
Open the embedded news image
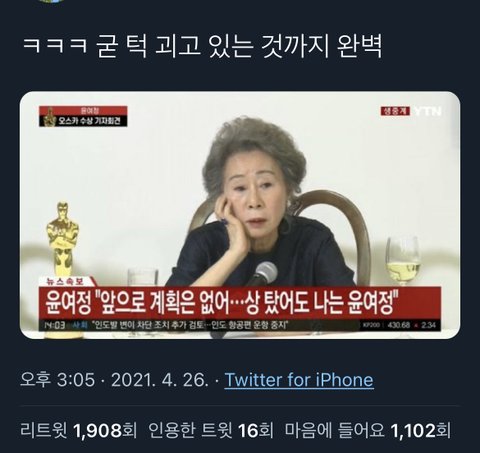click(240, 215)
